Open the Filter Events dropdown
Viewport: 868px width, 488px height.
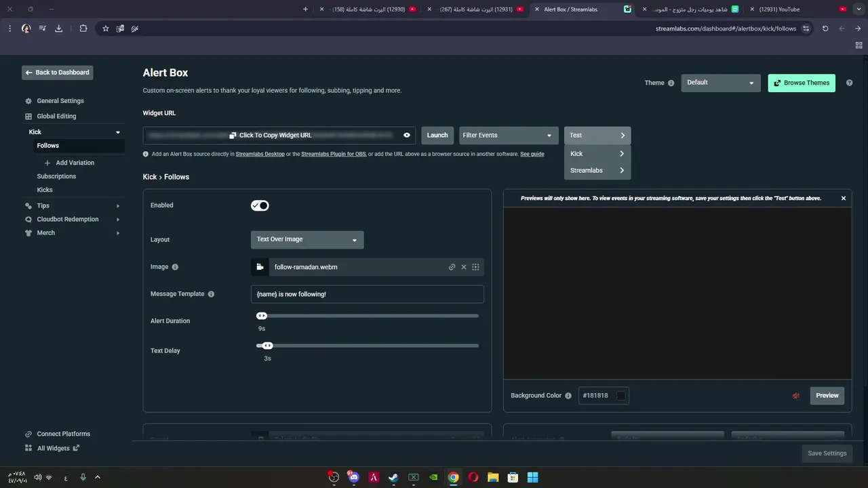pos(509,136)
